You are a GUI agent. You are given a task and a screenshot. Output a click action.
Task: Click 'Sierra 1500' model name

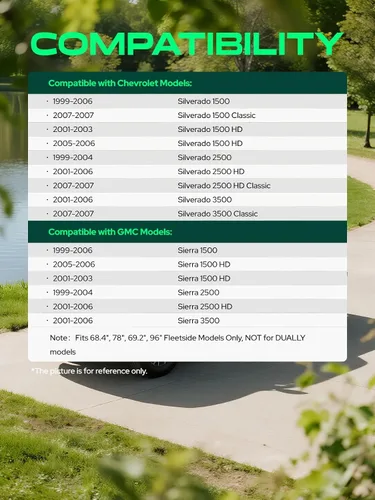pyautogui.click(x=197, y=250)
